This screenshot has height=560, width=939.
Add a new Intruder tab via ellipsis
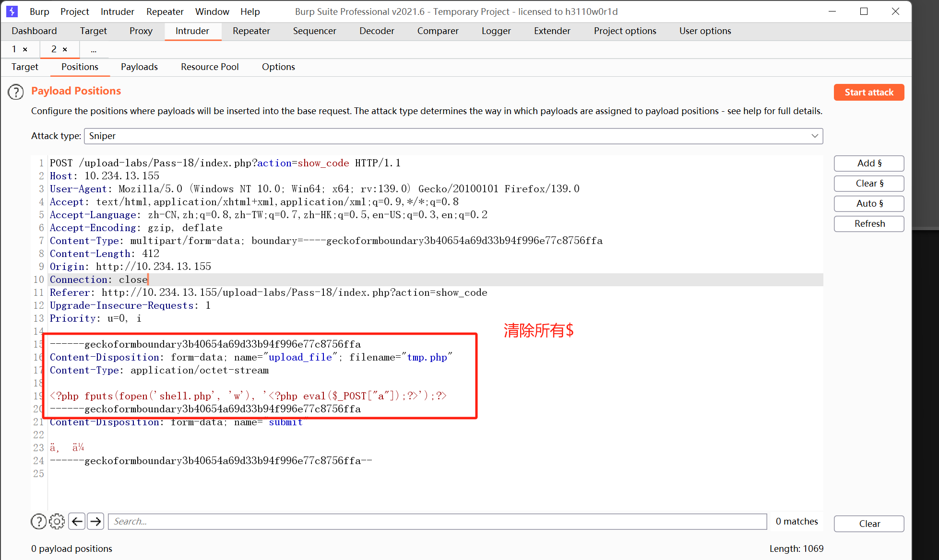(94, 49)
